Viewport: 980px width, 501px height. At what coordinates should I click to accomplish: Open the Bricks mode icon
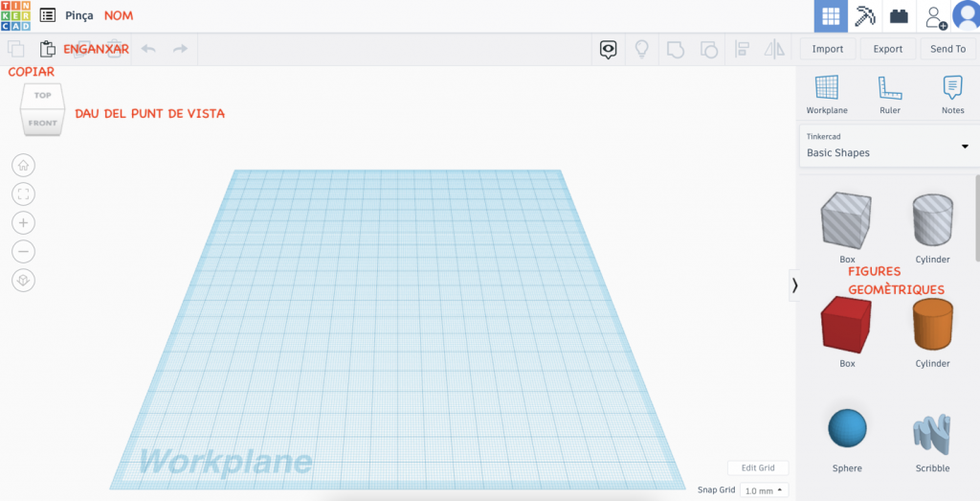pyautogui.click(x=898, y=16)
